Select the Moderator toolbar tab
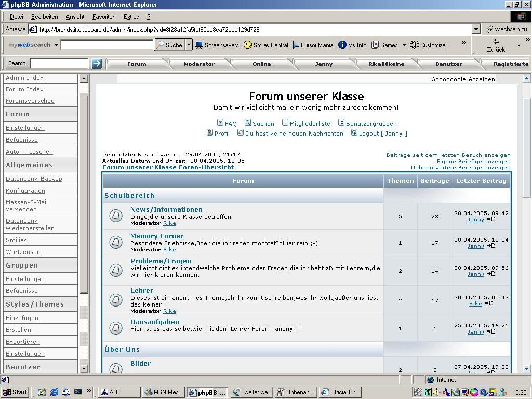Viewport: 532px width, 399px height. 199,64
